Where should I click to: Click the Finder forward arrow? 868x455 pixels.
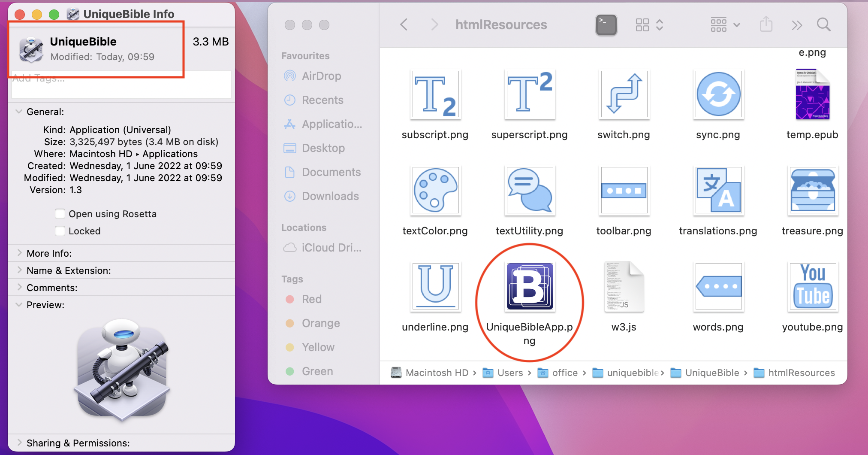[x=434, y=24]
